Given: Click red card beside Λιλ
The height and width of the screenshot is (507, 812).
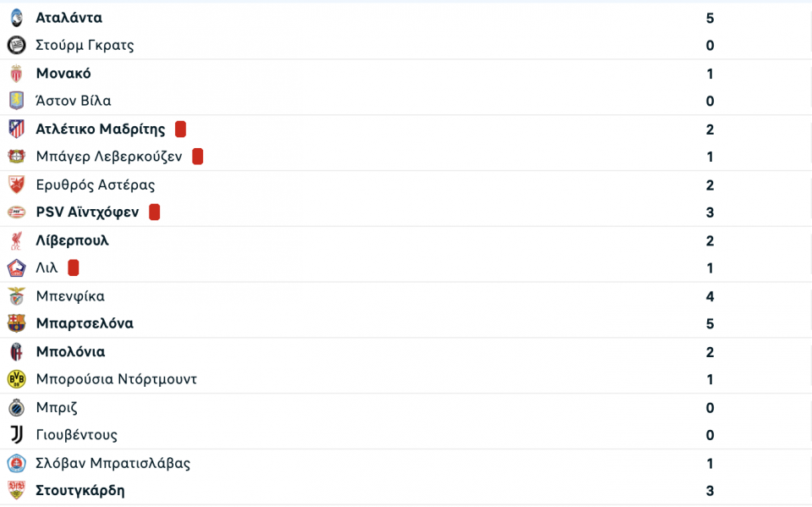Looking at the screenshot, I should [x=74, y=268].
